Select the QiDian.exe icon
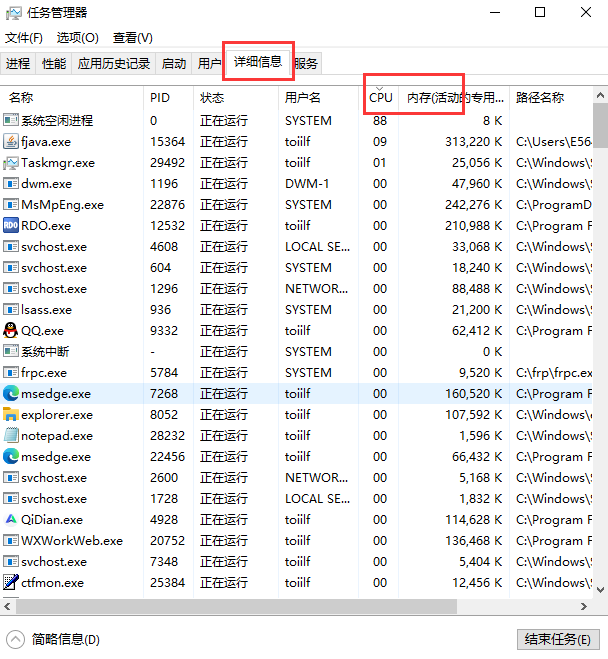 (x=11, y=519)
